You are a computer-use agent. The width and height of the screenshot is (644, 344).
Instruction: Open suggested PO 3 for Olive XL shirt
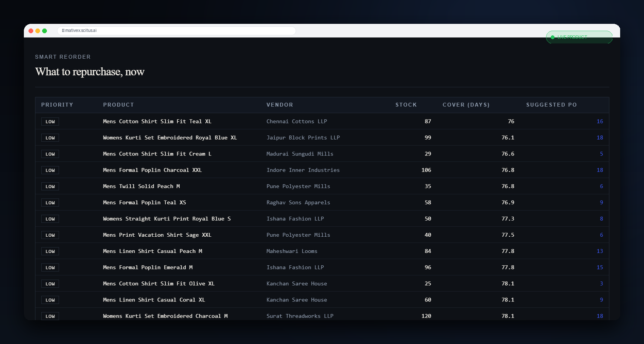point(601,283)
